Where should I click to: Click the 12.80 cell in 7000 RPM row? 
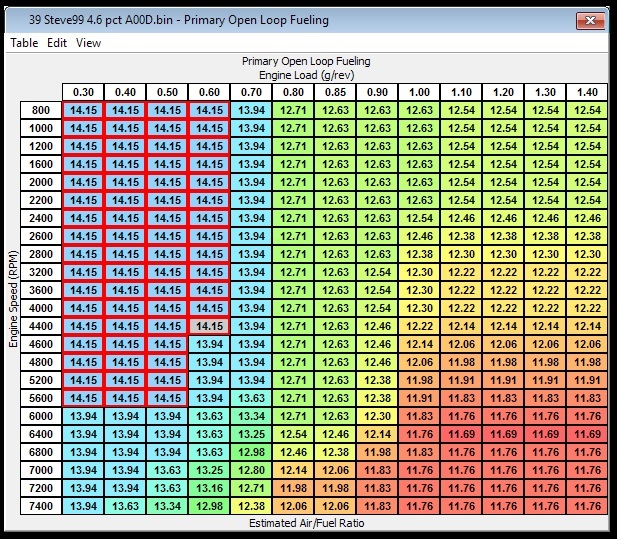[252, 470]
